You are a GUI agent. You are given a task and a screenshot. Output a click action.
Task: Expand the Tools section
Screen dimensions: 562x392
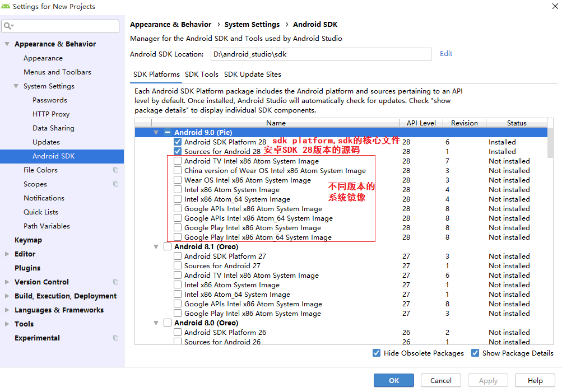(x=7, y=324)
